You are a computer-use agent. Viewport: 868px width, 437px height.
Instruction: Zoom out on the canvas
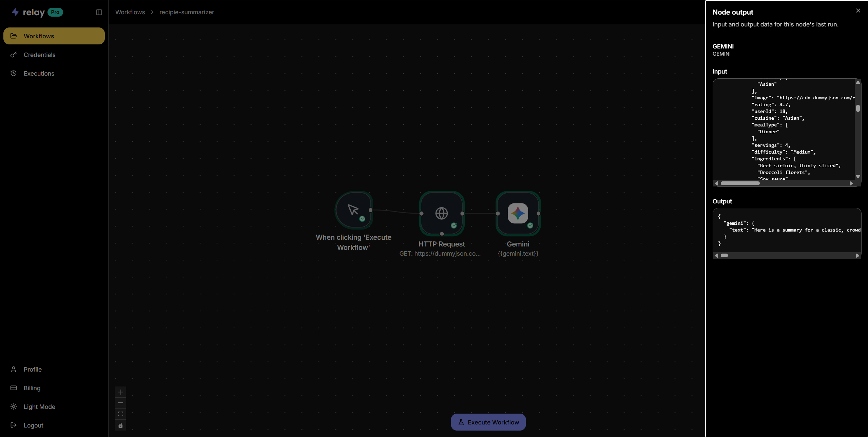click(120, 403)
